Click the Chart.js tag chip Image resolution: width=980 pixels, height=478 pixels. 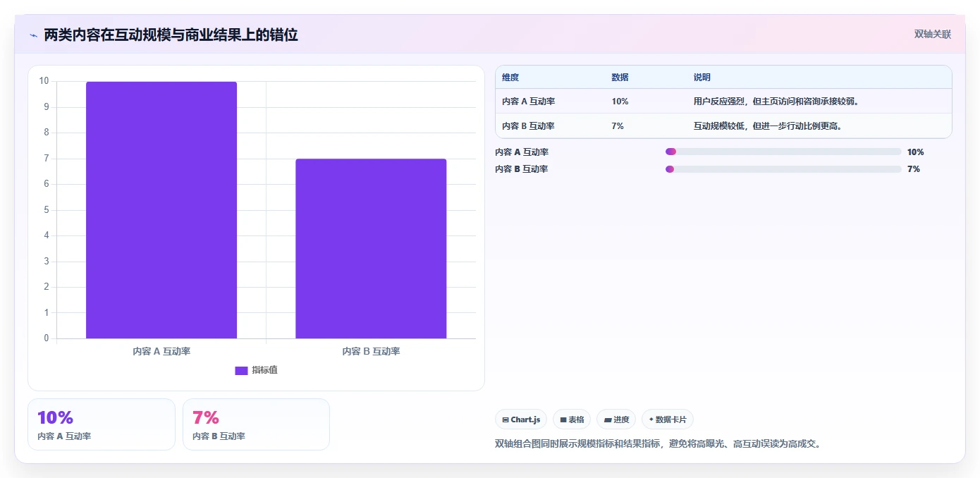(521, 419)
